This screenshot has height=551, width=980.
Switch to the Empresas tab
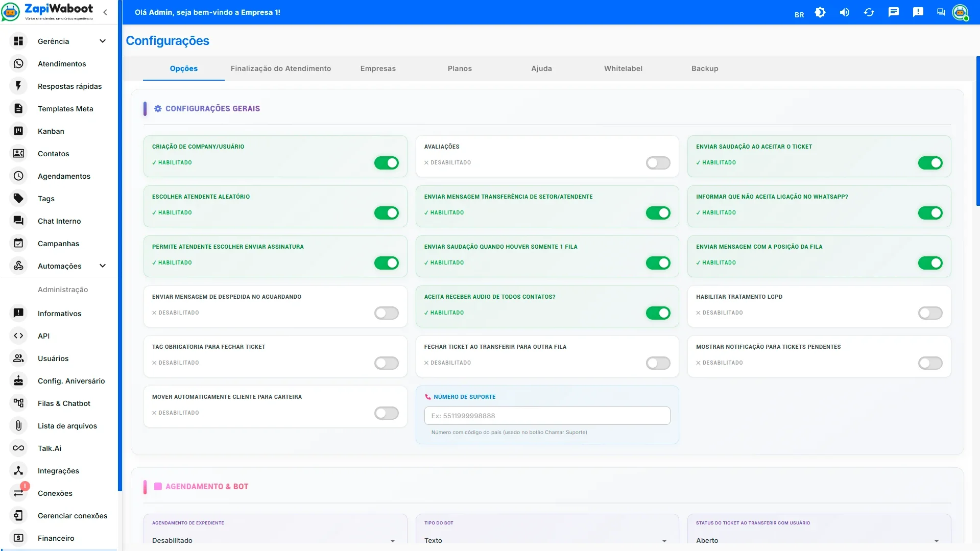coord(378,68)
